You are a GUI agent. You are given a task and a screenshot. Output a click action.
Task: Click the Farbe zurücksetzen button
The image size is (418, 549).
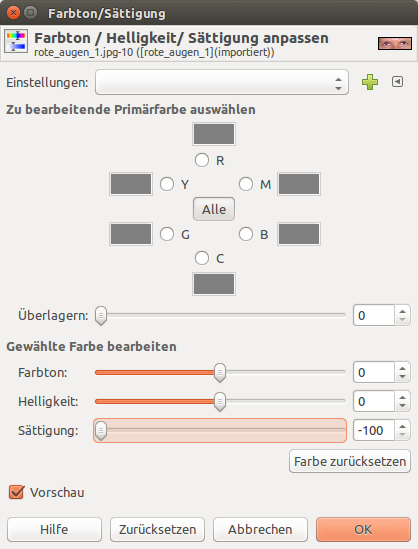pyautogui.click(x=350, y=461)
